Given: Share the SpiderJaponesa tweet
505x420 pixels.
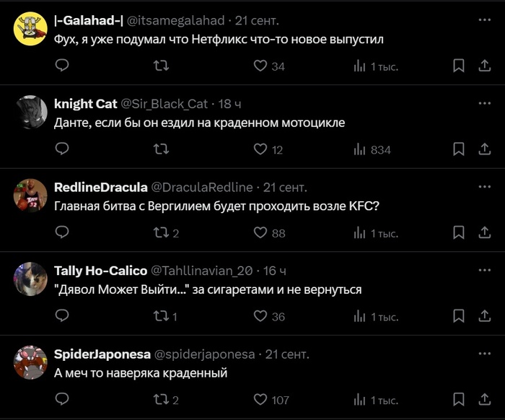Looking at the screenshot, I should 485,399.
